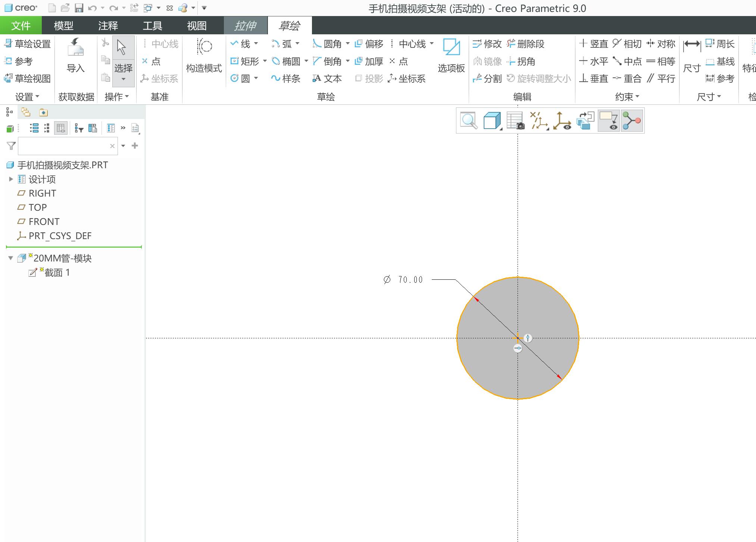This screenshot has height=542, width=756.
Task: Toggle the constraint display button
Action: click(632, 121)
